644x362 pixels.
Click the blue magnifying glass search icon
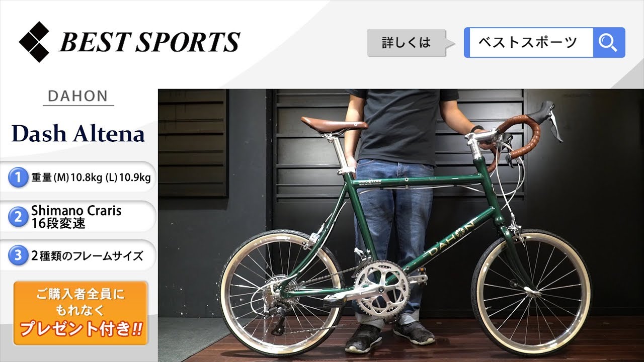609,43
